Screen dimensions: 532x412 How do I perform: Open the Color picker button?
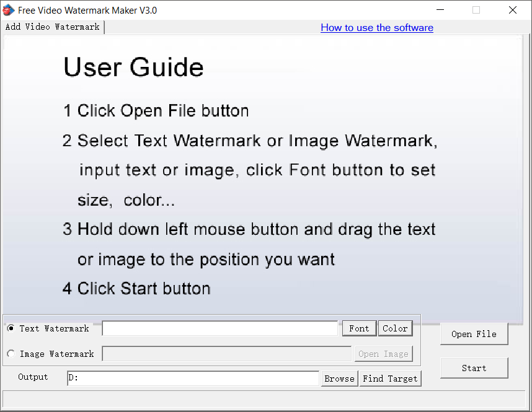click(x=395, y=328)
